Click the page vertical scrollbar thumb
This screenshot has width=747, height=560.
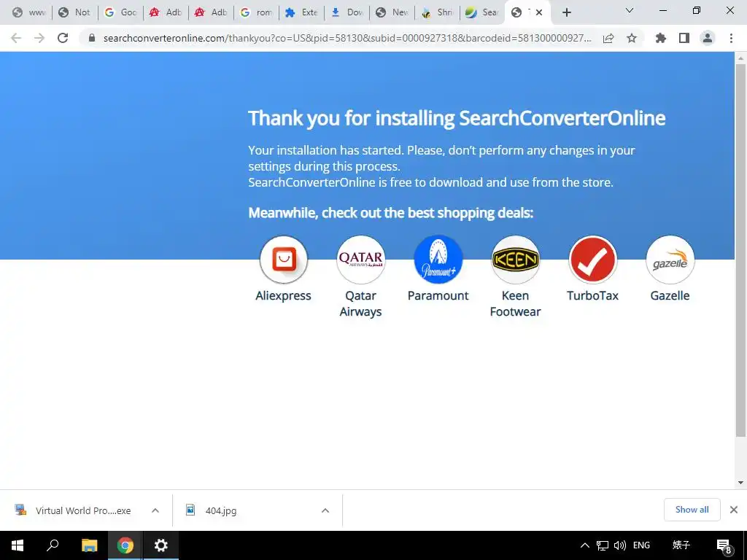point(740,250)
